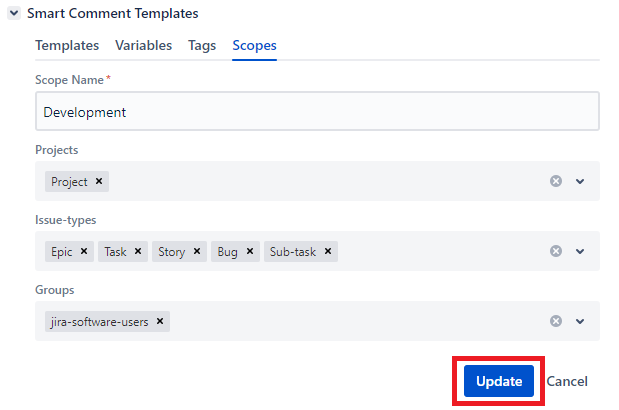Click the Scope Name input field
619x410 pixels.
click(x=317, y=112)
